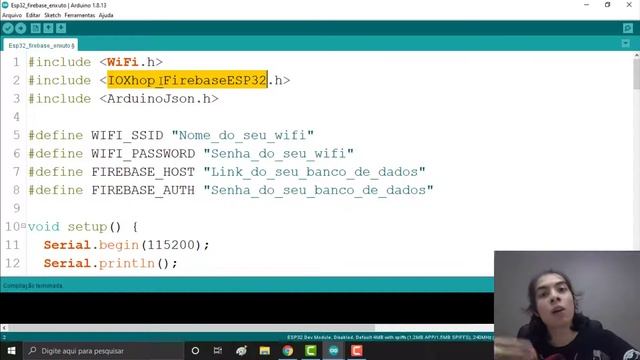Click the Verify sketch checkmark button

(8, 28)
